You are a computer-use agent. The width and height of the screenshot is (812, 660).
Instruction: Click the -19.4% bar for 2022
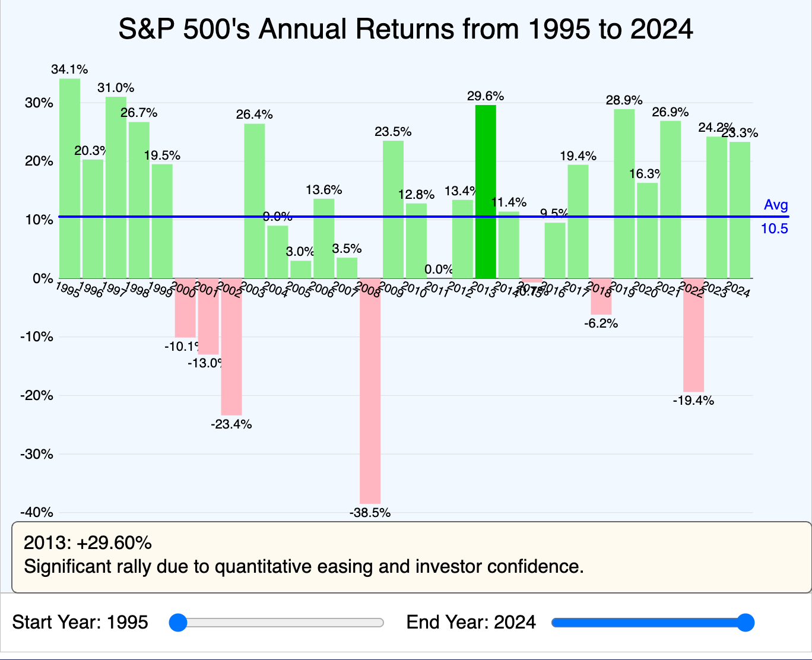694,338
